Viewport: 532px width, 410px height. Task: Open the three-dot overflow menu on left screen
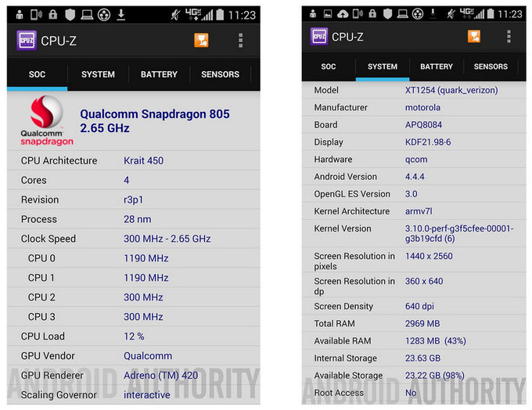coord(240,41)
